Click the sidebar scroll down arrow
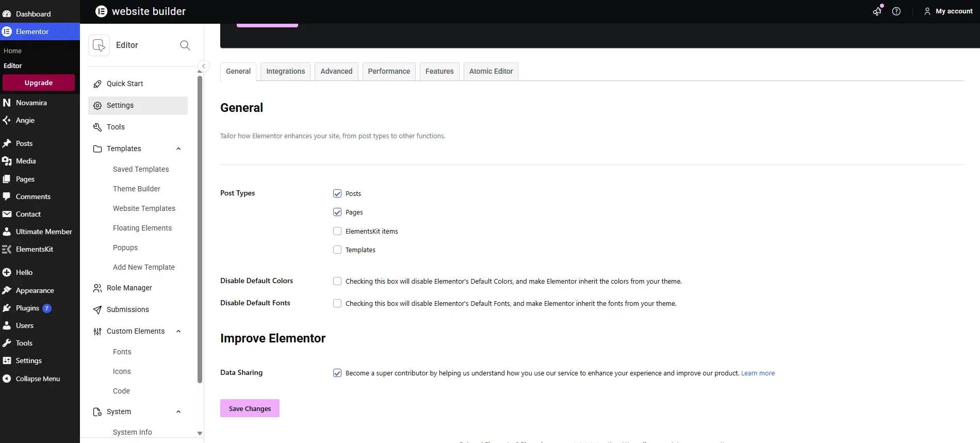 coord(200,434)
